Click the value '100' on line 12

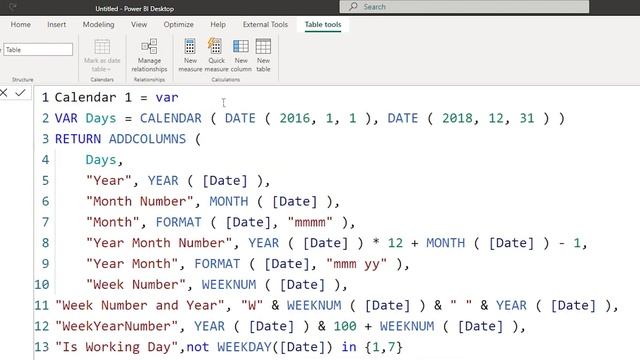pos(345,327)
